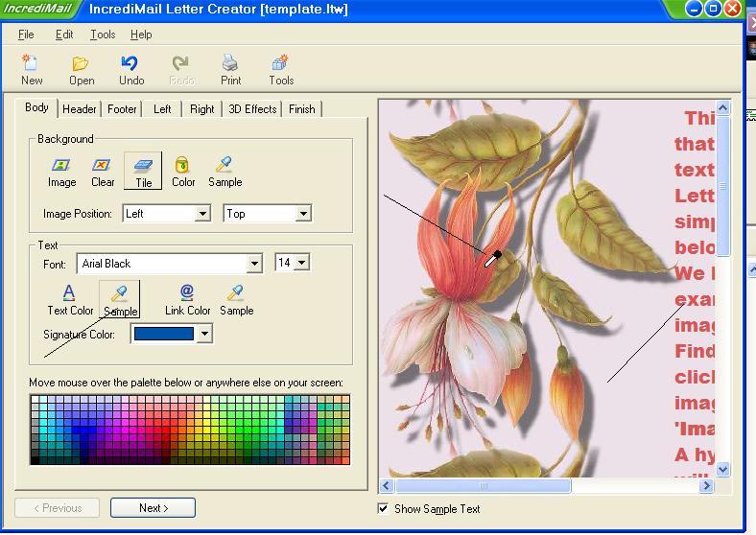Open the Link Color picker
This screenshot has height=535, width=756.
pyautogui.click(x=187, y=300)
